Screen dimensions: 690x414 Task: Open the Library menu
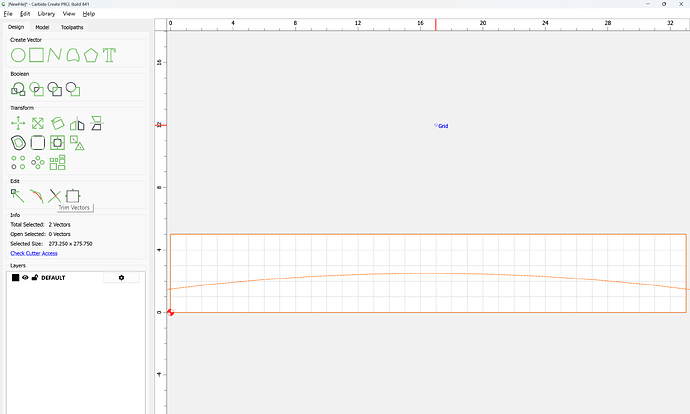pos(46,14)
